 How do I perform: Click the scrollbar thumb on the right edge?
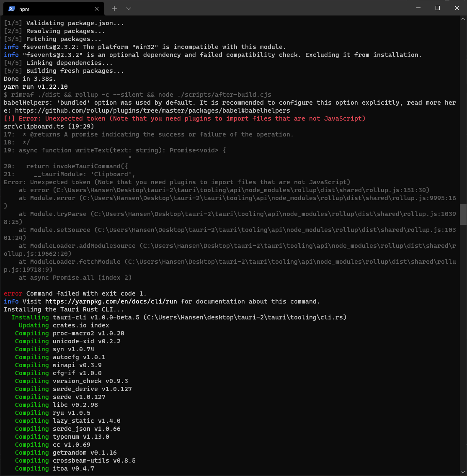click(x=463, y=214)
